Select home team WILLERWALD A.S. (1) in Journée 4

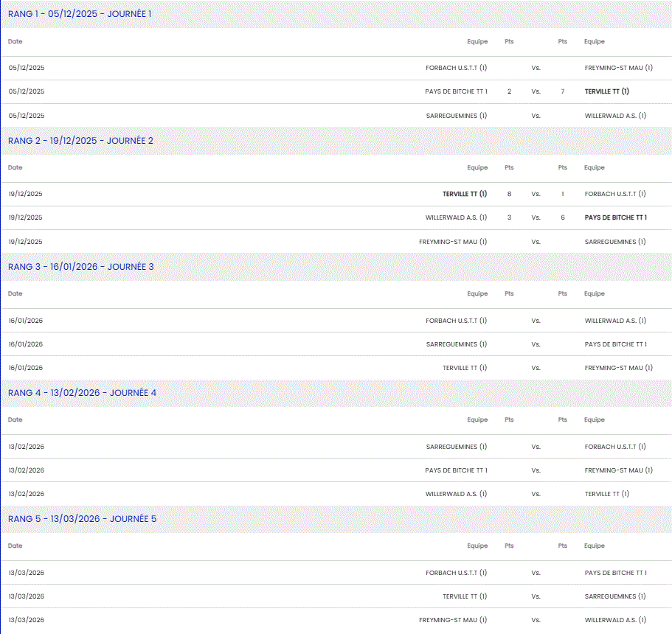click(456, 494)
